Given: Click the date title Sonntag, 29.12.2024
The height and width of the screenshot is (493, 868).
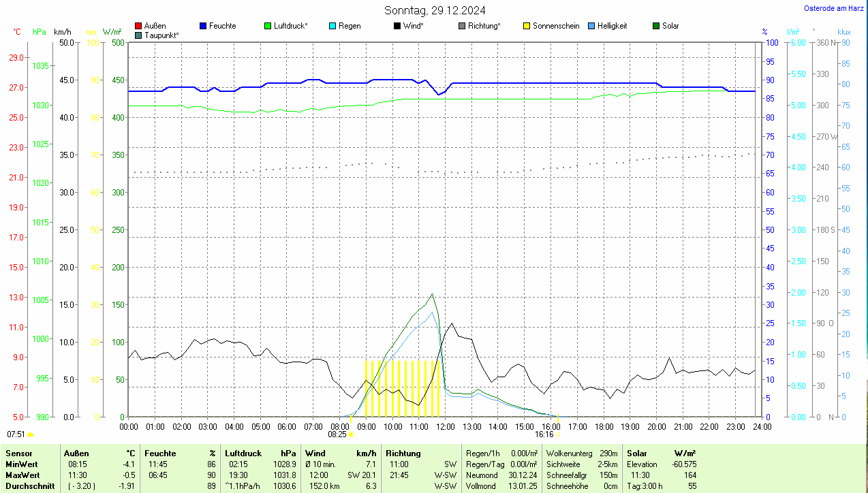Looking at the screenshot, I should pos(435,10).
